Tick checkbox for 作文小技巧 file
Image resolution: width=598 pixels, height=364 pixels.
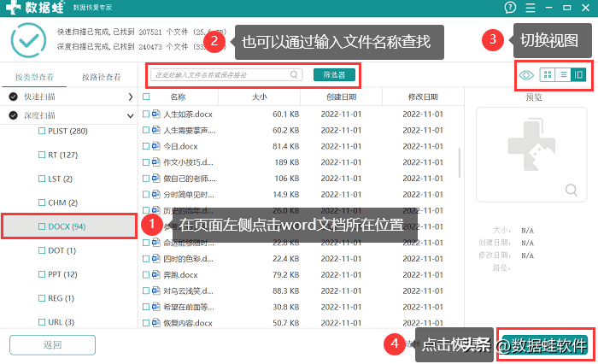click(x=146, y=162)
